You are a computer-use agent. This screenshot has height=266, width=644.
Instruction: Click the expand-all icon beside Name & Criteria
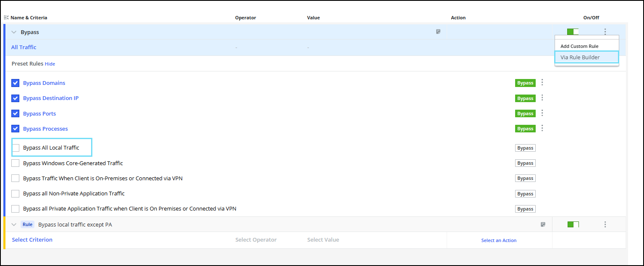6,18
